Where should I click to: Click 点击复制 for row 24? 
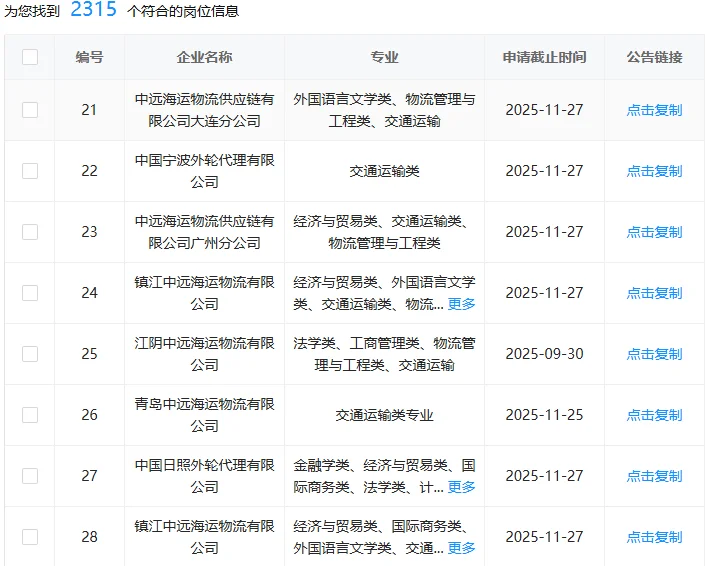click(655, 293)
